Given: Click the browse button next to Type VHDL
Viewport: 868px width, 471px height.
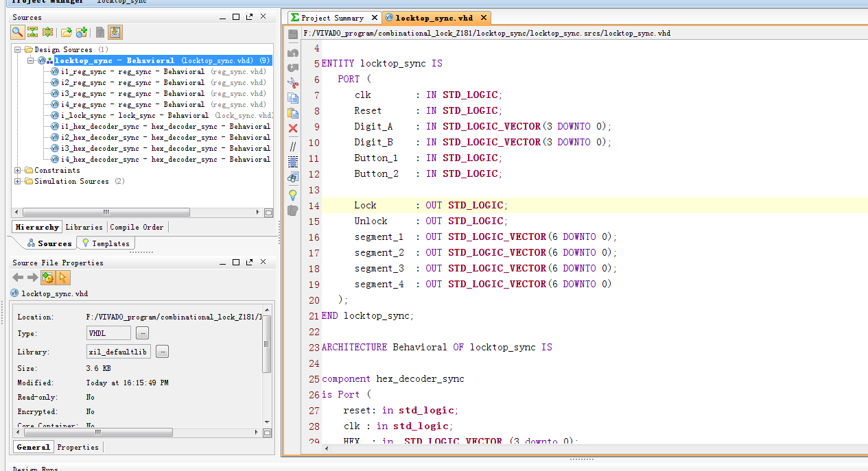Looking at the screenshot, I should click(142, 333).
